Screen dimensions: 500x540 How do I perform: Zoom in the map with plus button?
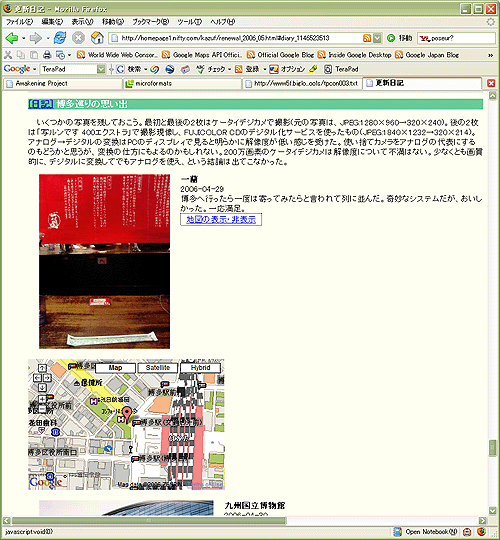[x=42, y=399]
